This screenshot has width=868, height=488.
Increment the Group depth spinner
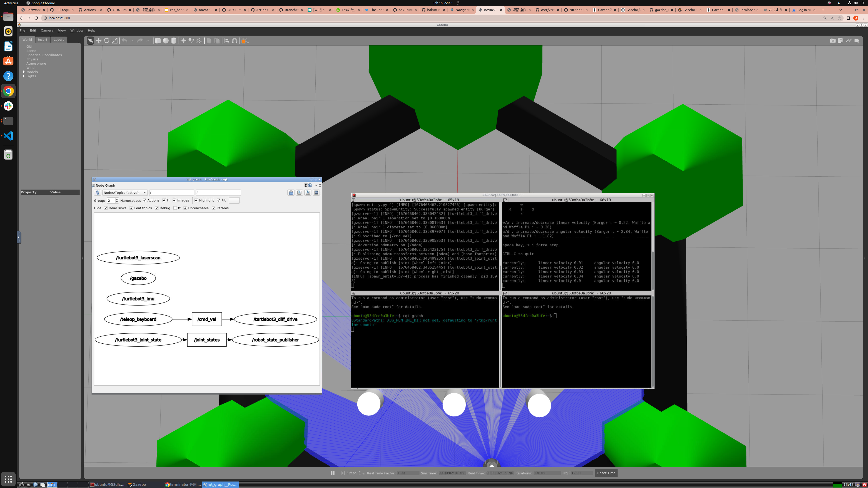coord(117,199)
